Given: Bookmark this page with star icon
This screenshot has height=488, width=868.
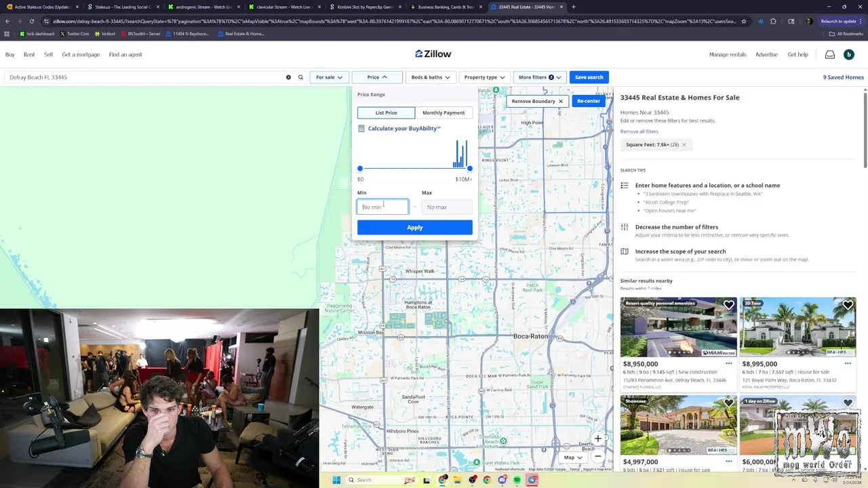Looking at the screenshot, I should [744, 21].
